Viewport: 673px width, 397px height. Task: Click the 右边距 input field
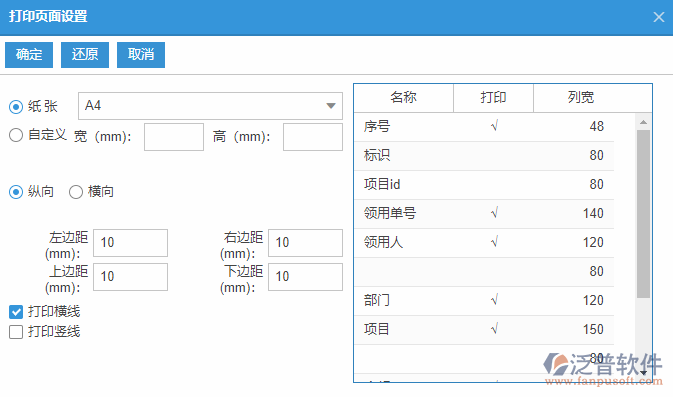(x=306, y=243)
